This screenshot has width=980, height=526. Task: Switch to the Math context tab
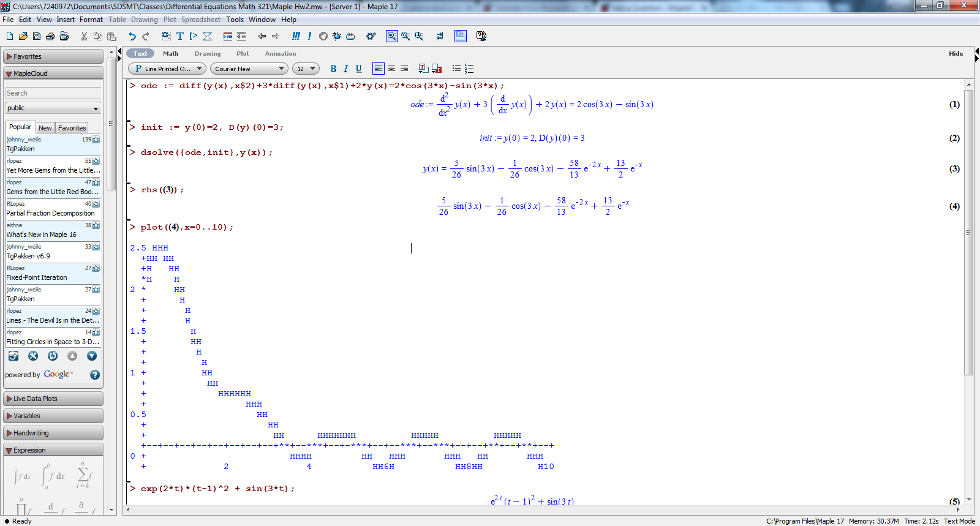[x=171, y=53]
